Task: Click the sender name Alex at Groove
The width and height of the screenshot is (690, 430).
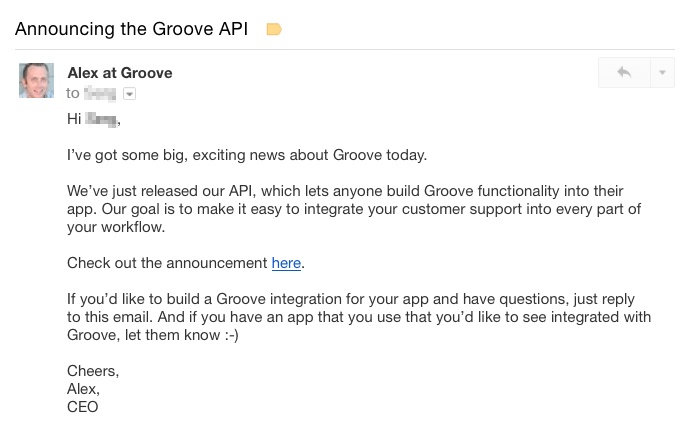Action: tap(119, 73)
